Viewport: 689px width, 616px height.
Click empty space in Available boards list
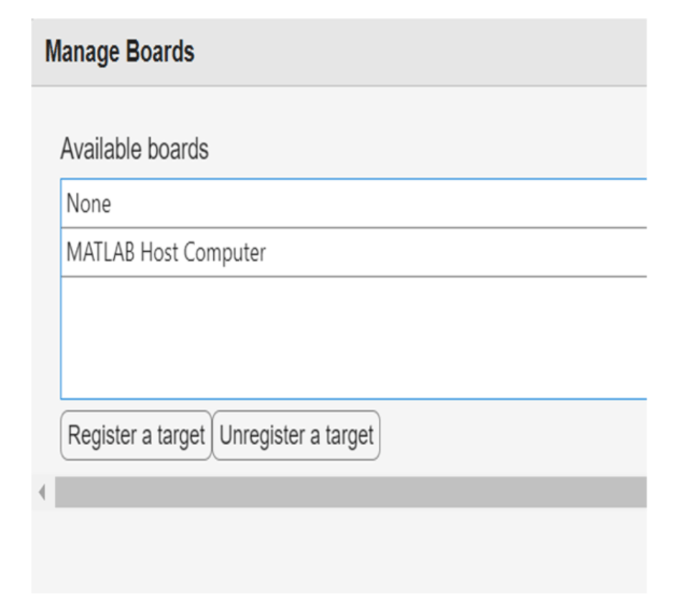pyautogui.click(x=352, y=337)
